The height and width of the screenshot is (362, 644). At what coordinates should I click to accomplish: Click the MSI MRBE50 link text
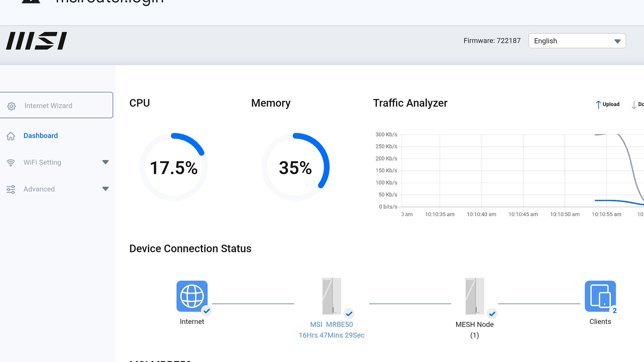331,324
